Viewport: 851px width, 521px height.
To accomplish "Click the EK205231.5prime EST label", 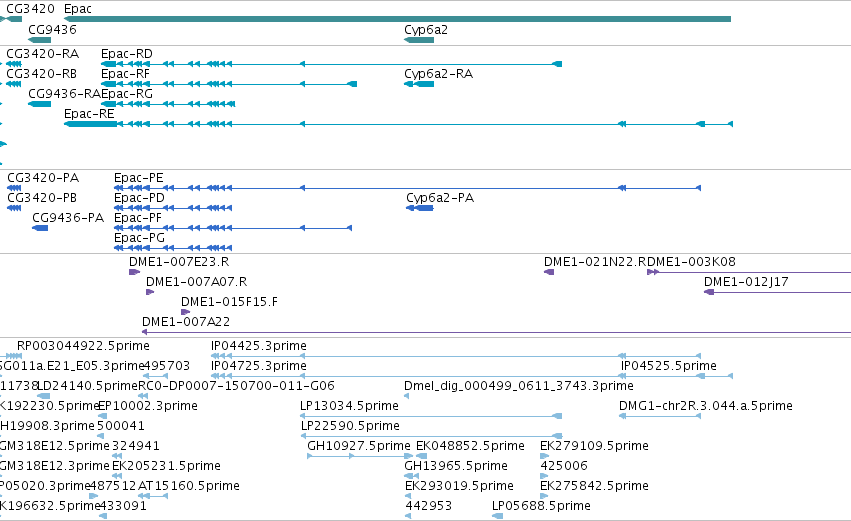I will [166, 467].
